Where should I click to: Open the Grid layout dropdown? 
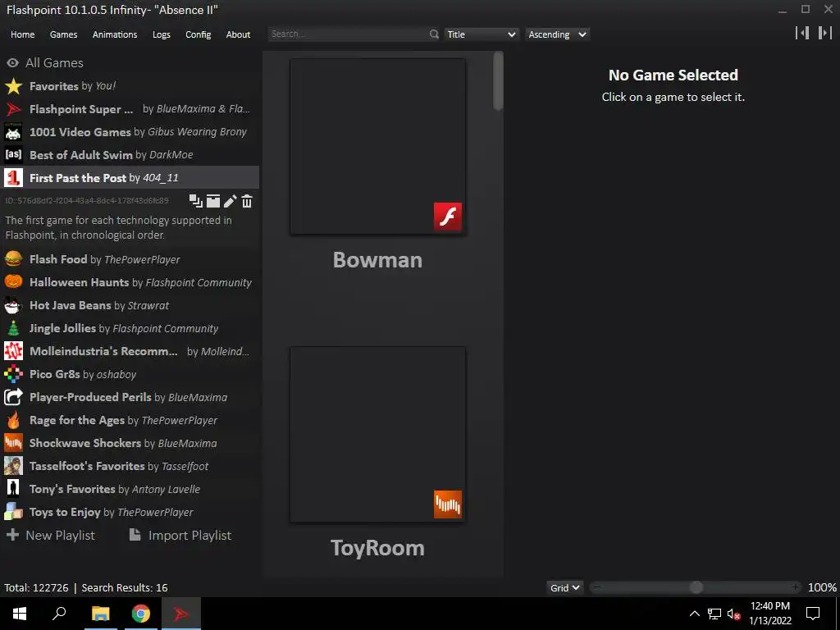(x=564, y=587)
